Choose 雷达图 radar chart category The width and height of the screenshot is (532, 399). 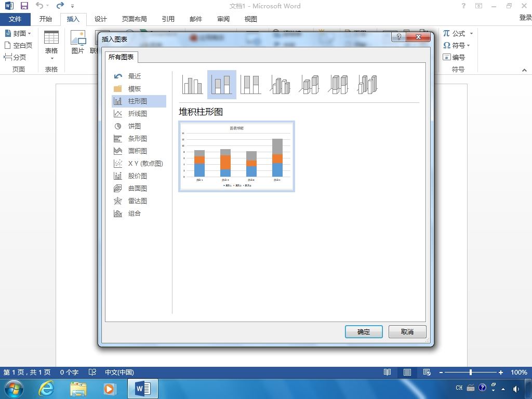[139, 201]
